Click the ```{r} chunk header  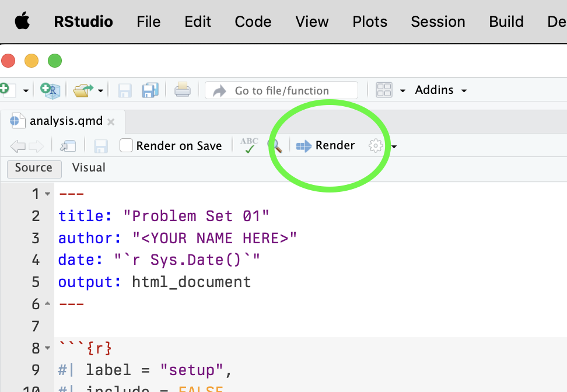click(x=85, y=348)
